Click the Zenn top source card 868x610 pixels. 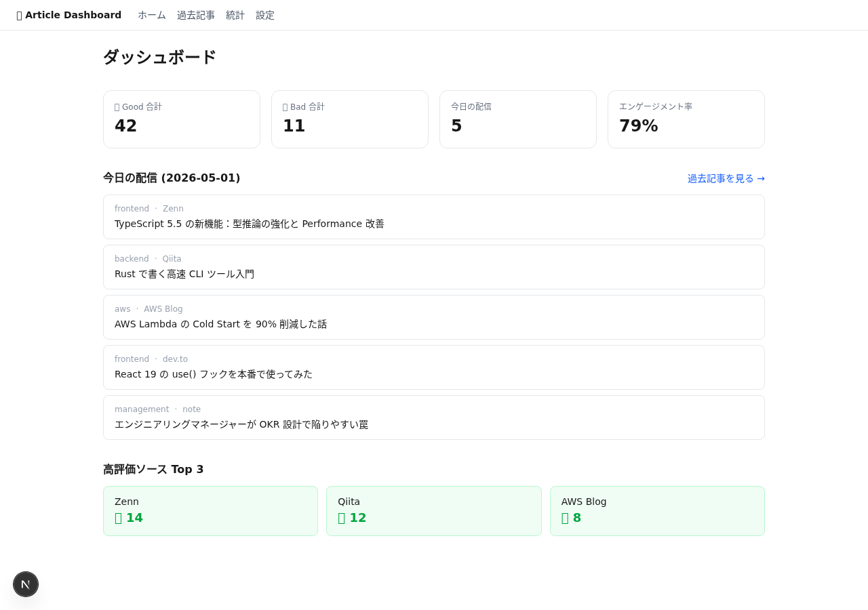tap(210, 511)
